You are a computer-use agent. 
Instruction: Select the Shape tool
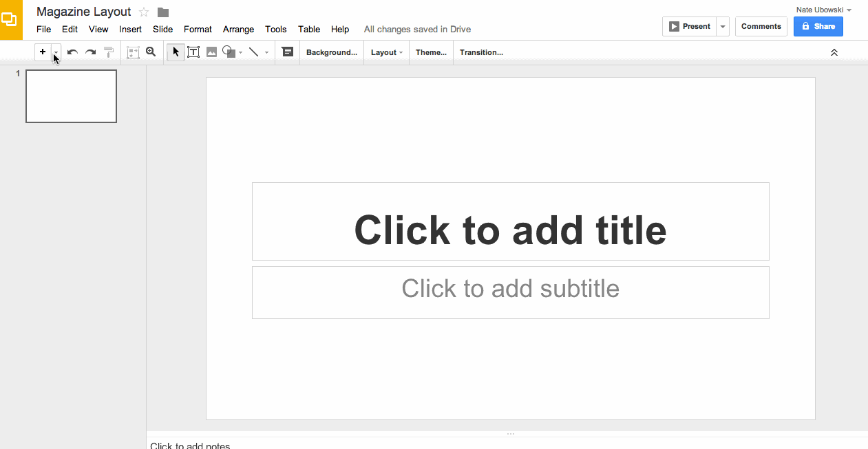click(x=229, y=52)
